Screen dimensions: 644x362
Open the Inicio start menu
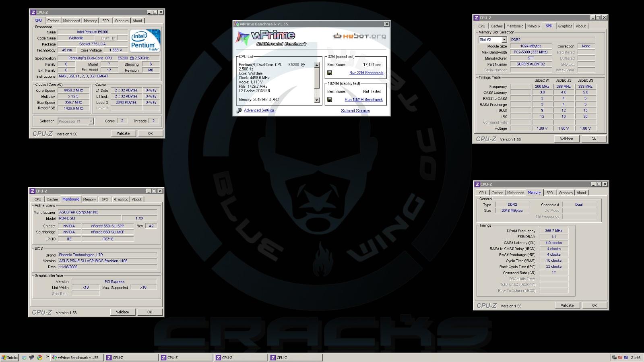pos(10,358)
